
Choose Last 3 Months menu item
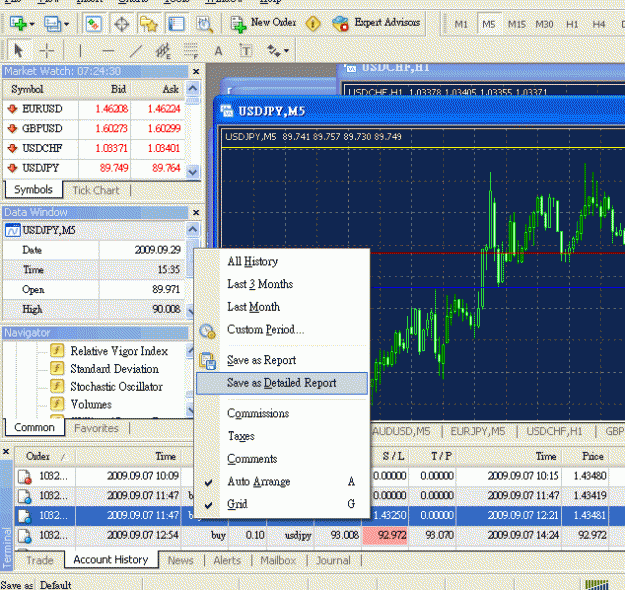tap(282, 284)
